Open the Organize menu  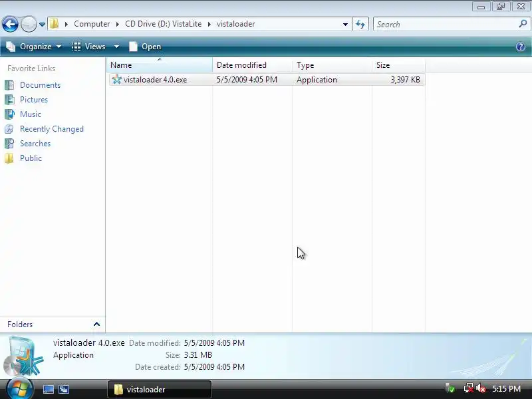click(34, 47)
